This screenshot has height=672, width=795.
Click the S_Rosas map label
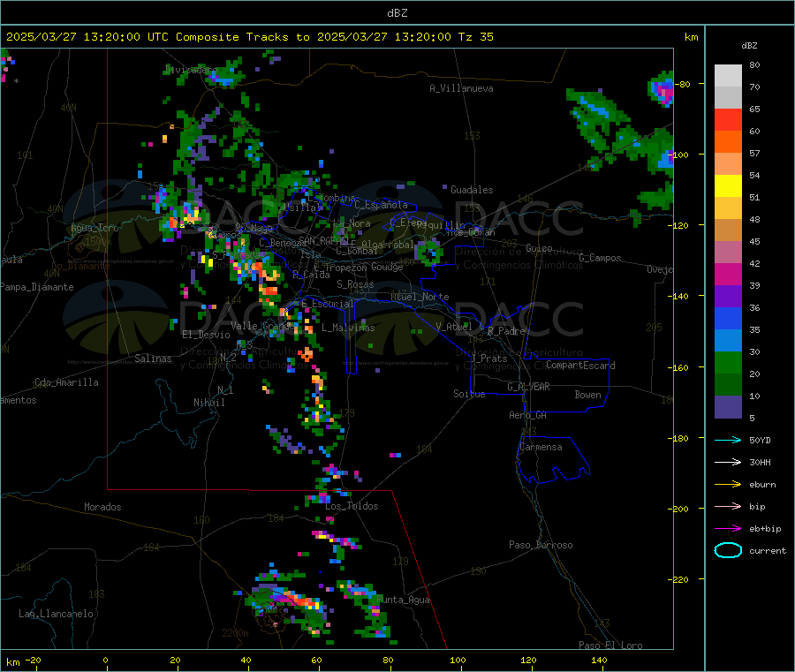click(355, 284)
